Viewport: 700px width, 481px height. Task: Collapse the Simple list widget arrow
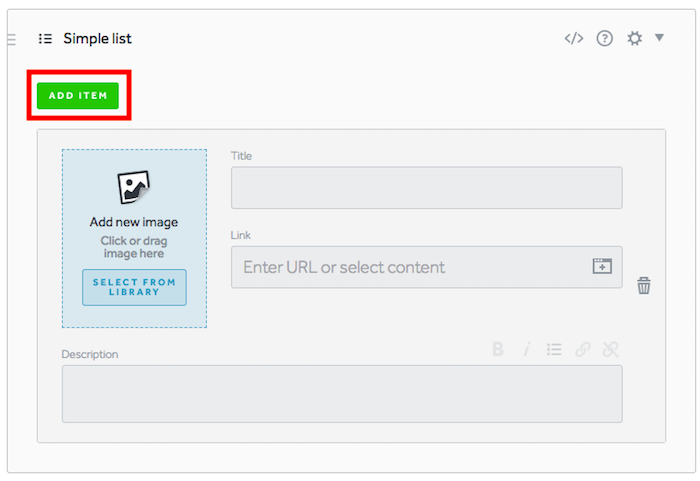coord(659,38)
